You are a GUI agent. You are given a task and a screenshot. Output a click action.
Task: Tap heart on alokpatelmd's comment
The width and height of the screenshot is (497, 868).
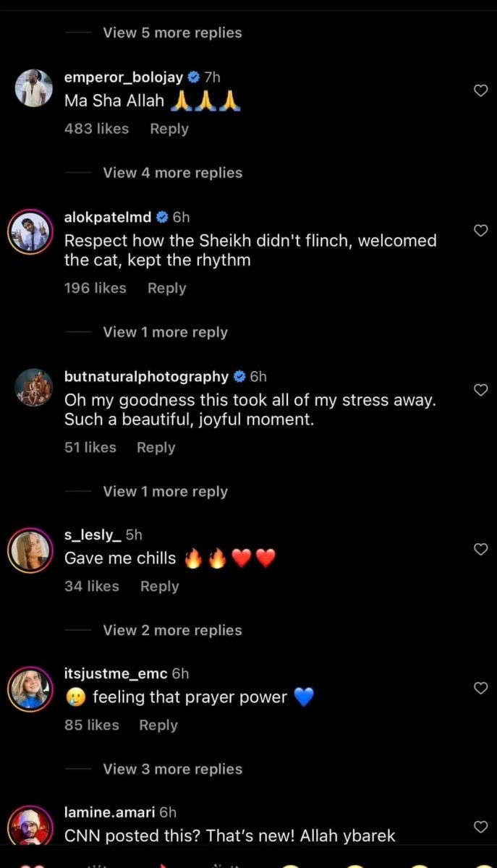[480, 230]
